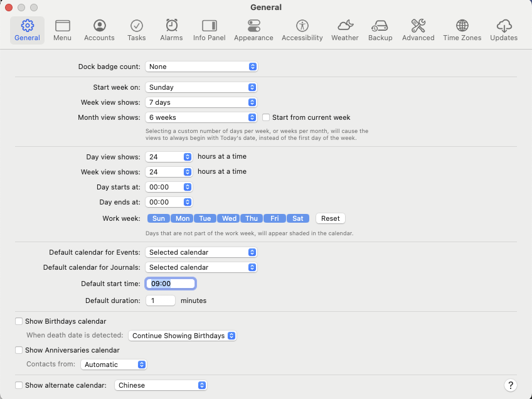Check Start from current week
The image size is (532, 399).
(x=266, y=117)
